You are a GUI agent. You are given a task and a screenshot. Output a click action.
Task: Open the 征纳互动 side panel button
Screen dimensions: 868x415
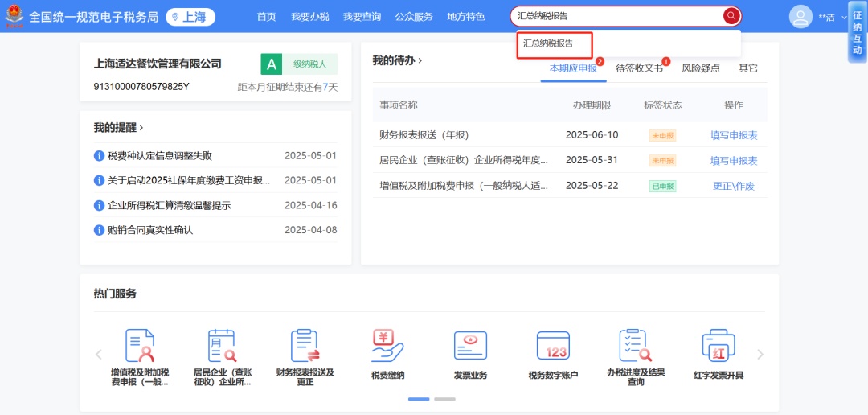click(857, 31)
